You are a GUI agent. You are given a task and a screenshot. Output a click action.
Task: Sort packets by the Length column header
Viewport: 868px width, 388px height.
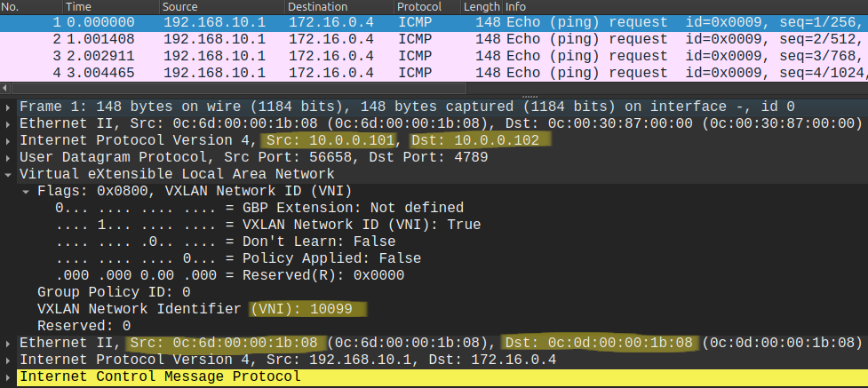(x=482, y=7)
